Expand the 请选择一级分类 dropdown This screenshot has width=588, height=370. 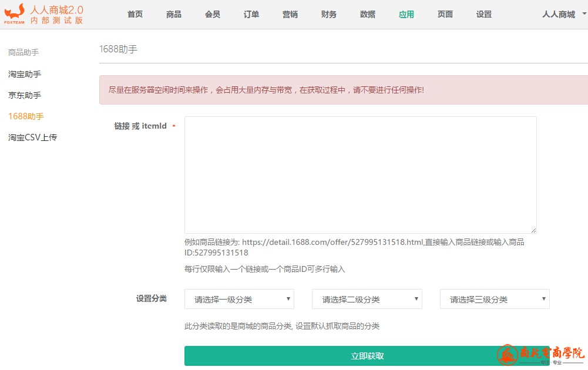point(239,299)
